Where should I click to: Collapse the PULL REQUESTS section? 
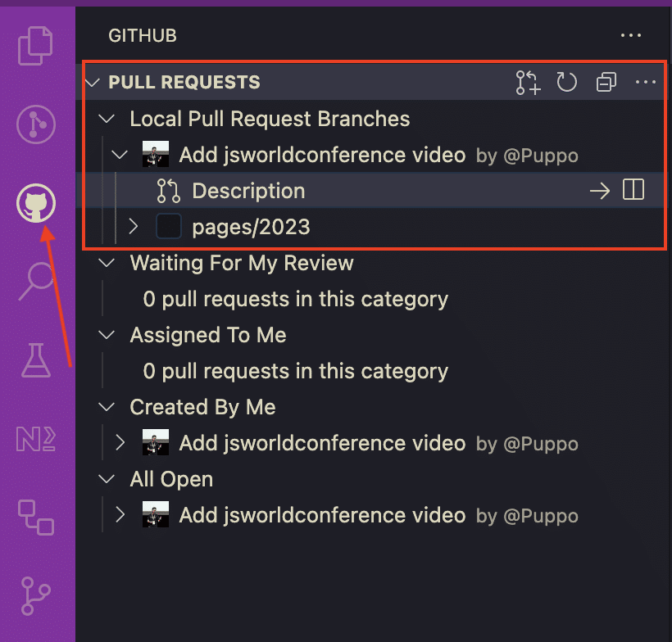(93, 82)
